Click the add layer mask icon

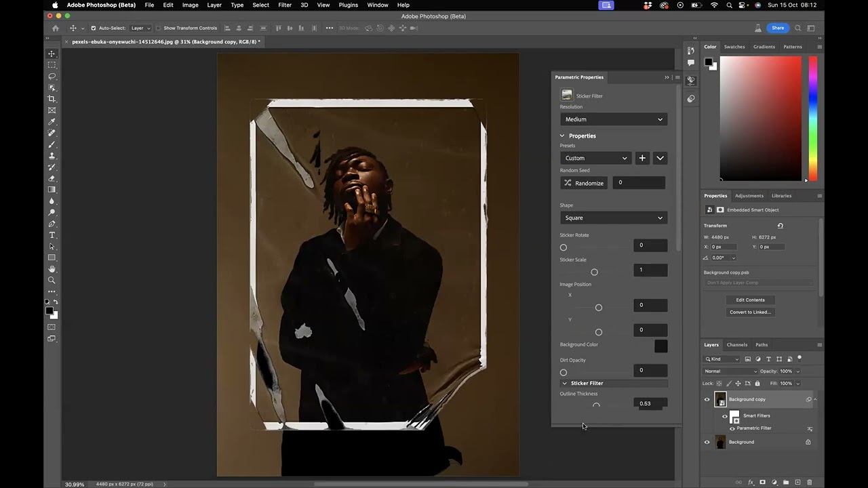click(x=762, y=483)
